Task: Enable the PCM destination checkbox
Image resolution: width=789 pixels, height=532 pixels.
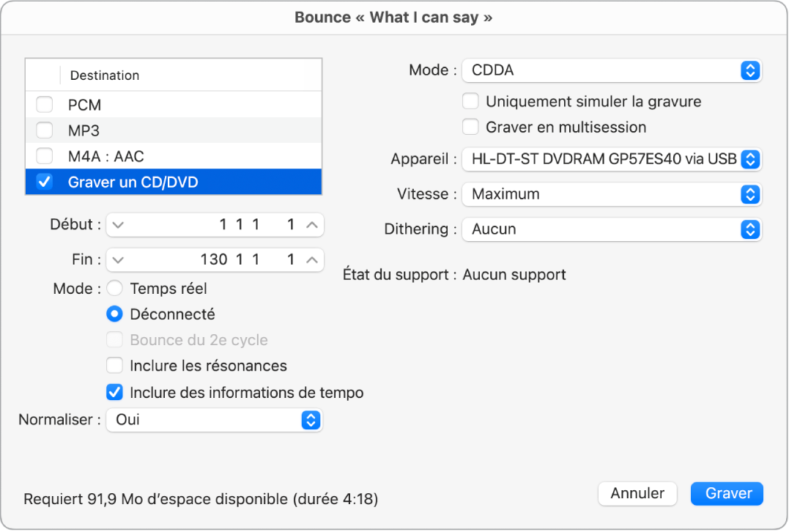Action: tap(44, 105)
